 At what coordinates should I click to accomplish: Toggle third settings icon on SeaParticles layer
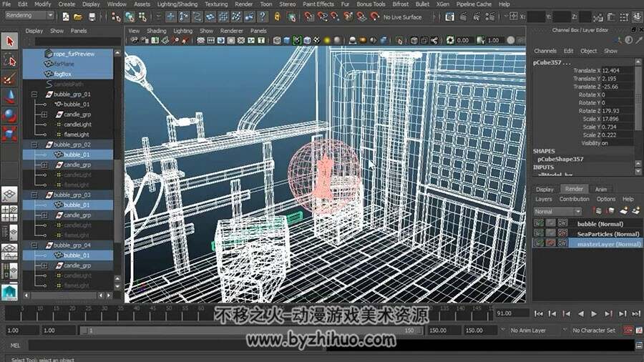coord(562,233)
